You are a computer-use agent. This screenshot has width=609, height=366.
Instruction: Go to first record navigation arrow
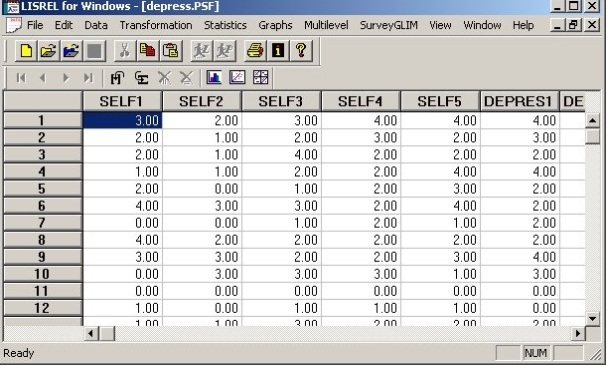point(21,78)
